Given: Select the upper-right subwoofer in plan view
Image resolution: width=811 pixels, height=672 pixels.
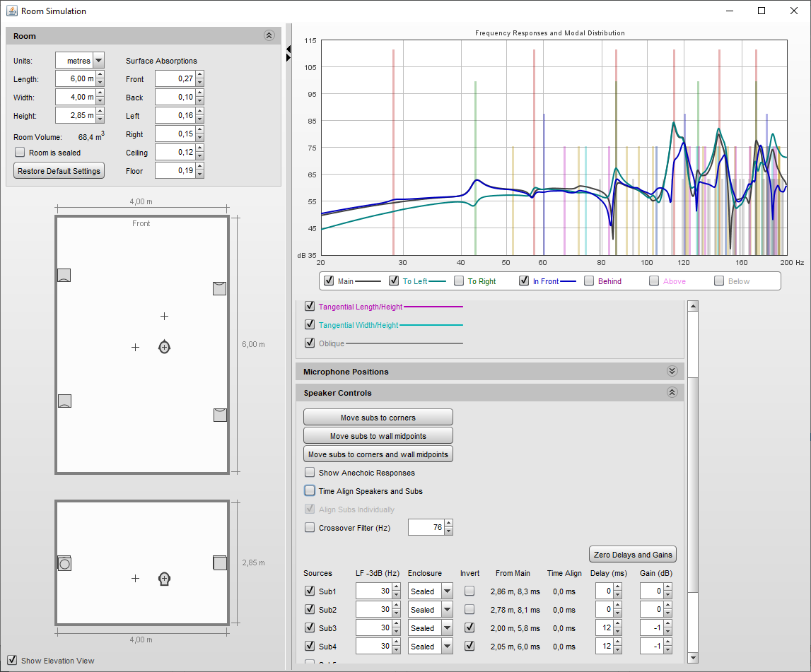Looking at the screenshot, I should pos(220,288).
